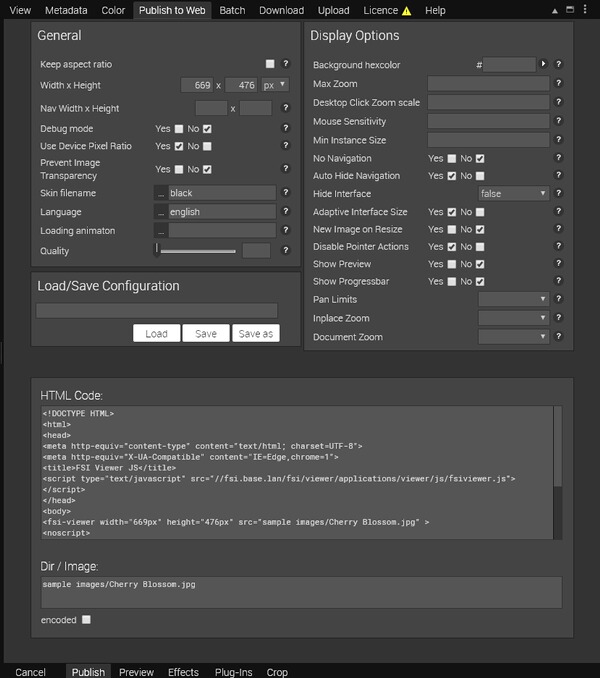Open help icon for Language

click(x=285, y=211)
